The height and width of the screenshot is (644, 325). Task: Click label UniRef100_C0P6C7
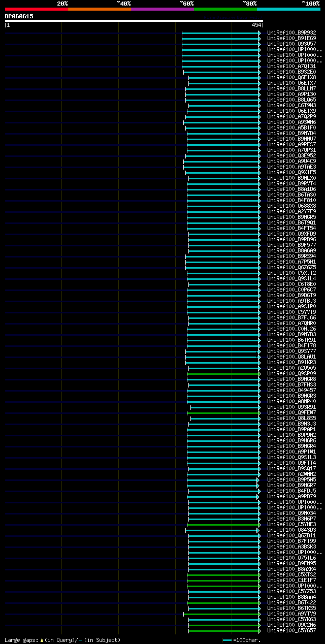pos(291,289)
